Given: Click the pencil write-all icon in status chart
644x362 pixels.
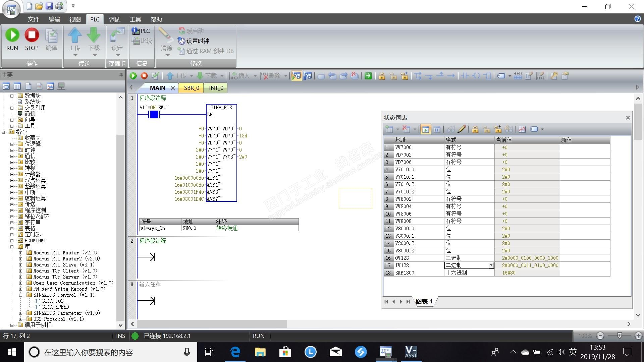Looking at the screenshot, I should pos(461,129).
